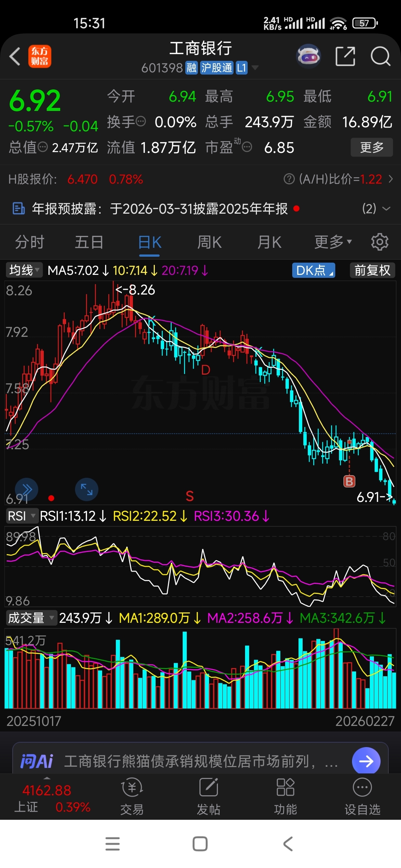Screen dimensions: 401x868
Task: Tap the 沪股通 badge
Action: pos(217,68)
